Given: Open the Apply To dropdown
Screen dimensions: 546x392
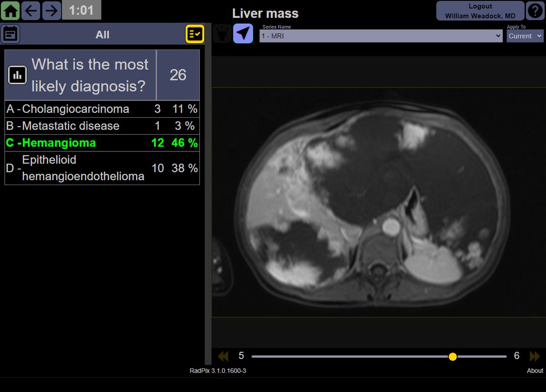Looking at the screenshot, I should point(525,36).
